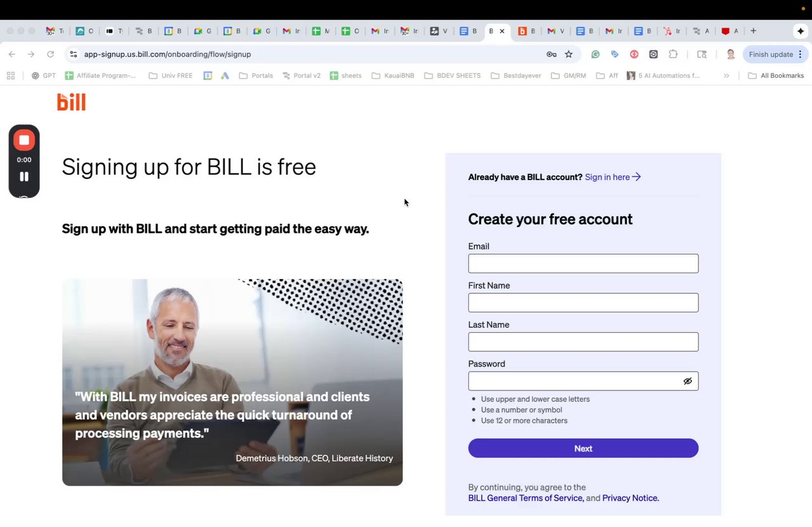
Task: Show hidden bookmarks with the overflow chevron
Action: pos(726,75)
